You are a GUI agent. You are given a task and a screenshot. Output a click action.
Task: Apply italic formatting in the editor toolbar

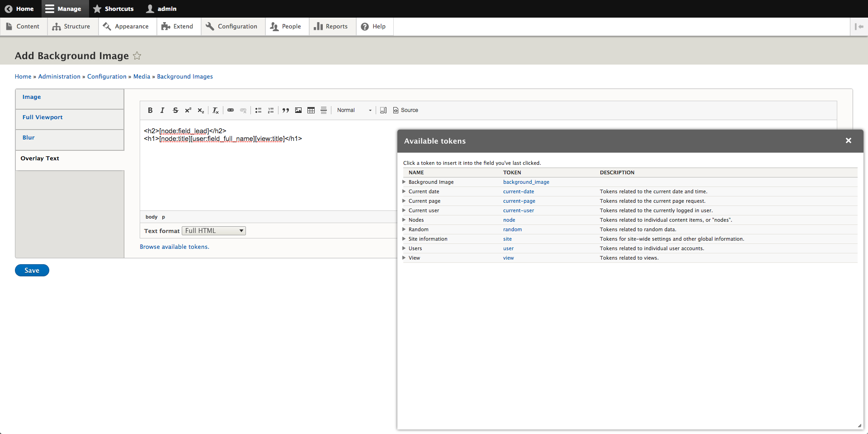point(162,110)
